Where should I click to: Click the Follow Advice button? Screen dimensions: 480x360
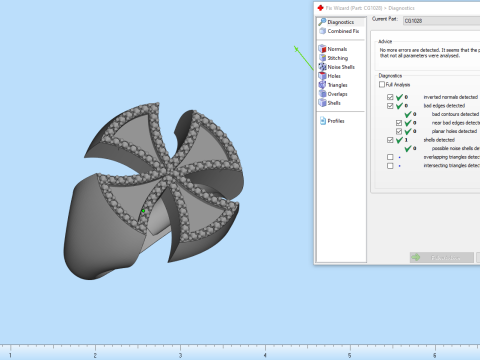click(x=442, y=258)
